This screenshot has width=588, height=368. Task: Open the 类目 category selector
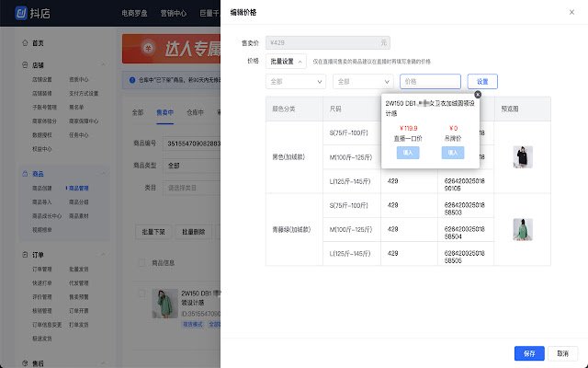point(192,188)
